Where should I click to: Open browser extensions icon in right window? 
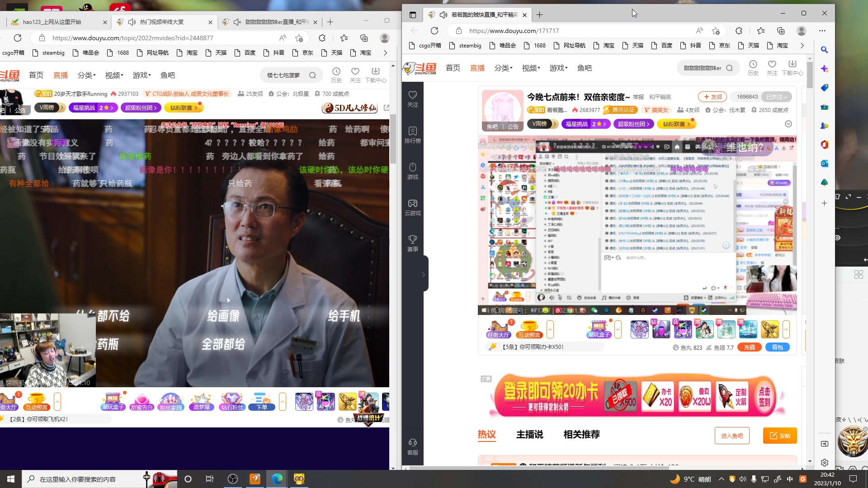click(739, 31)
